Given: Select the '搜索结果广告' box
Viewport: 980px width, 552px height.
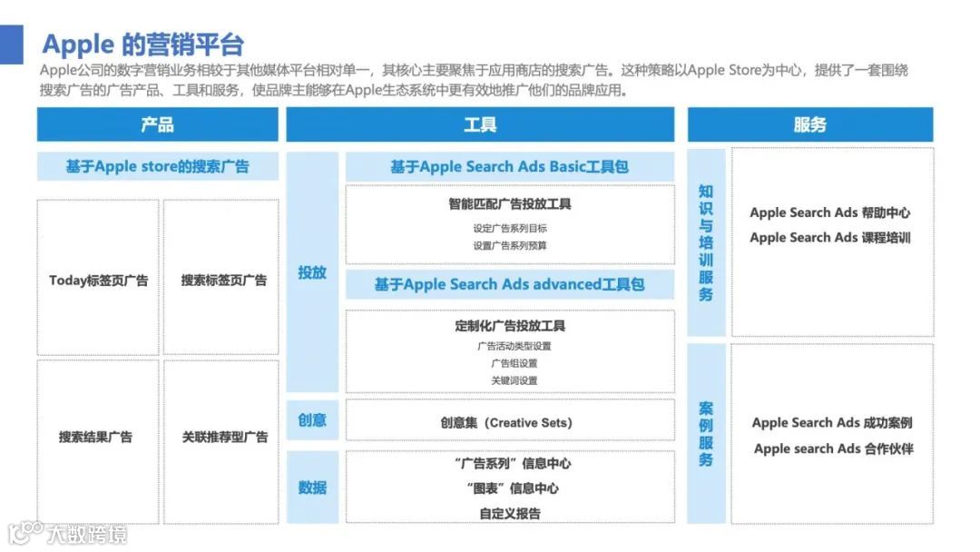Looking at the screenshot, I should [98, 441].
